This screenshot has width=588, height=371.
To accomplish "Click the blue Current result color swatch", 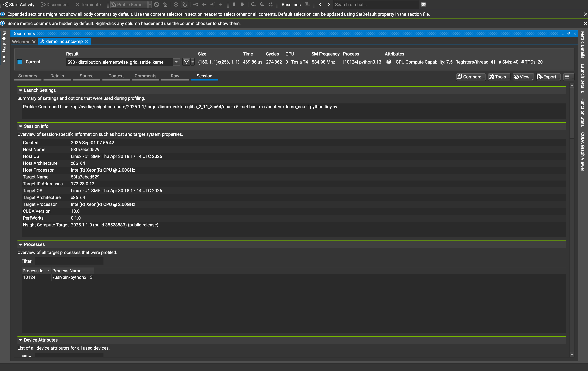I will [x=20, y=62].
